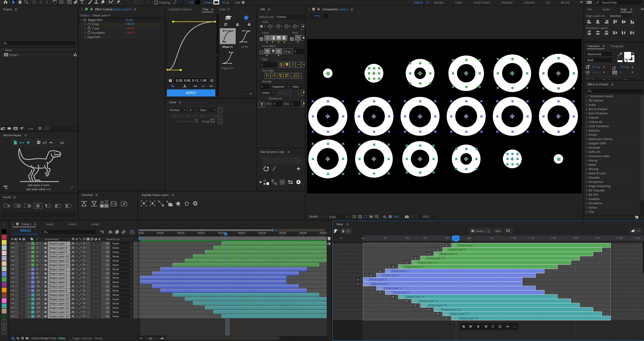The width and height of the screenshot is (644, 341).
Task: Click the star favorite icon in Explode Shape Layers
Action: click(178, 203)
